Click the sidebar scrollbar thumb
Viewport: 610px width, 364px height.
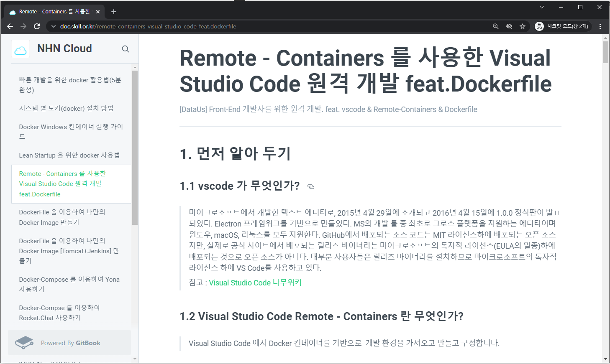tap(135, 148)
